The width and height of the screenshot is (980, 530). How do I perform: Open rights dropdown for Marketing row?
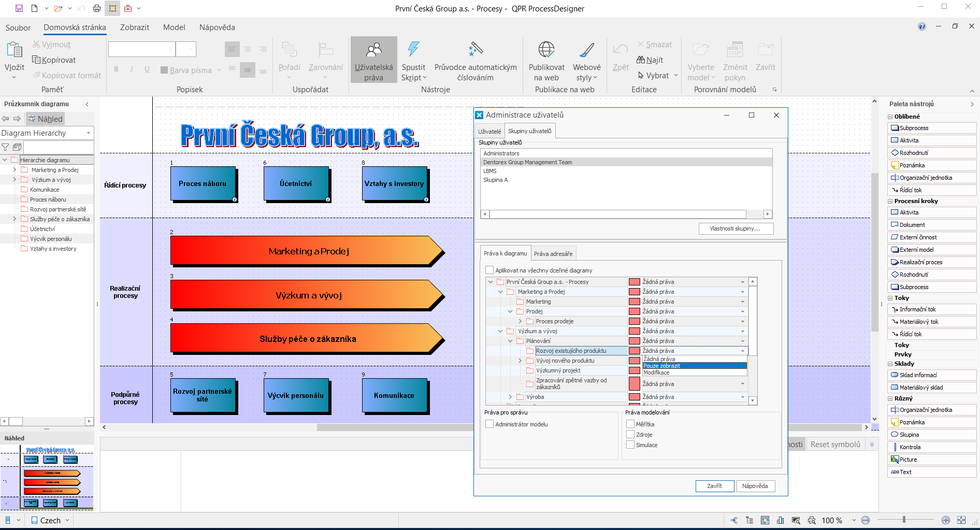(x=743, y=302)
